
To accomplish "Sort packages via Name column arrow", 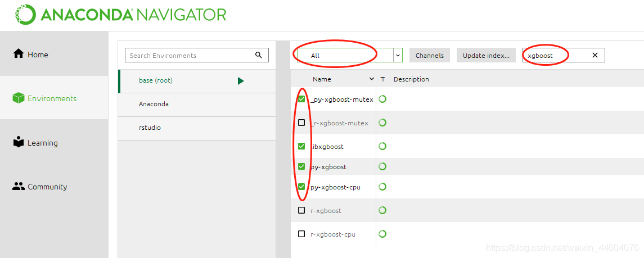I will coord(372,79).
